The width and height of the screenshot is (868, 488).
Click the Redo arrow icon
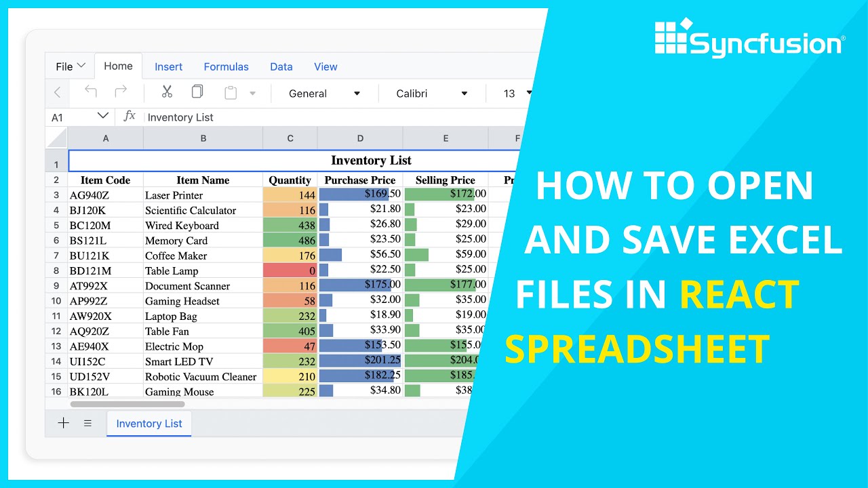[x=121, y=92]
